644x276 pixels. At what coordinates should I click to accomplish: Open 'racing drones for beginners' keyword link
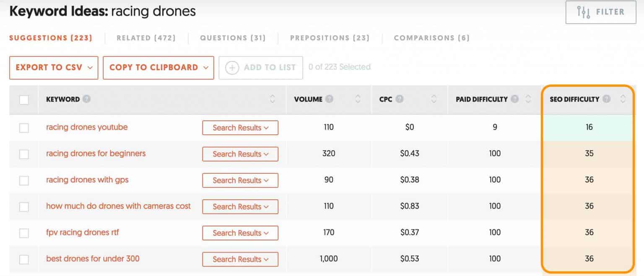click(x=95, y=154)
